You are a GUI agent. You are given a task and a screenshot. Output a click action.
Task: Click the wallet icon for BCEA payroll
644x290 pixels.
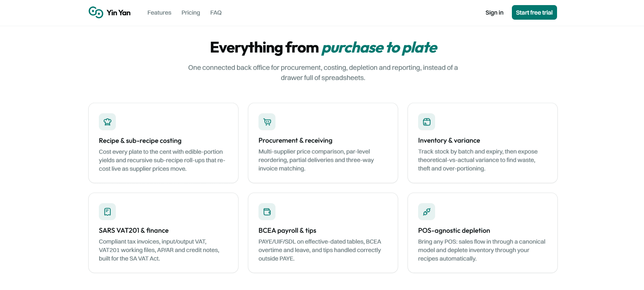point(267,212)
